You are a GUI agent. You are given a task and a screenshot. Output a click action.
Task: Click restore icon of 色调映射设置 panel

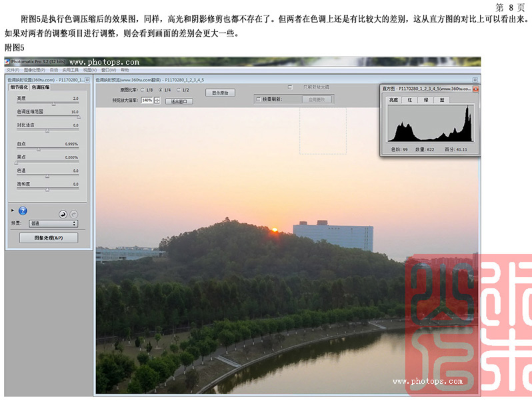pyautogui.click(x=87, y=80)
